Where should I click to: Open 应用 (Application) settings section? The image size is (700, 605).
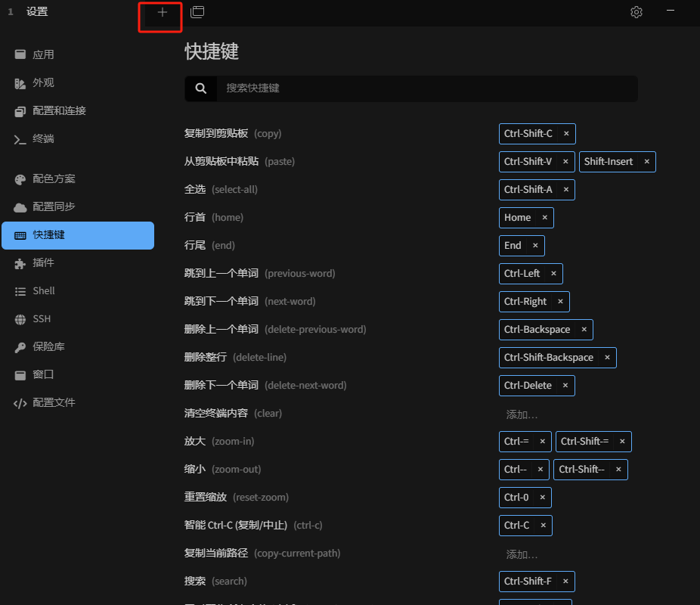pos(43,54)
